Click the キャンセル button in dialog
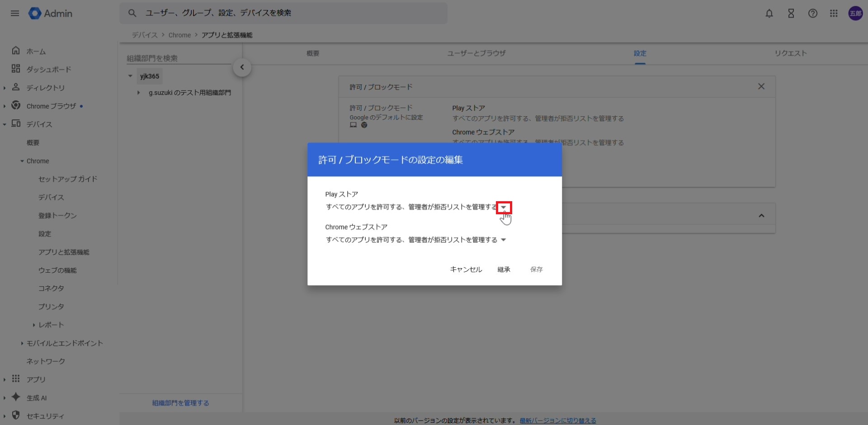Viewport: 868px width, 425px height. pos(466,269)
